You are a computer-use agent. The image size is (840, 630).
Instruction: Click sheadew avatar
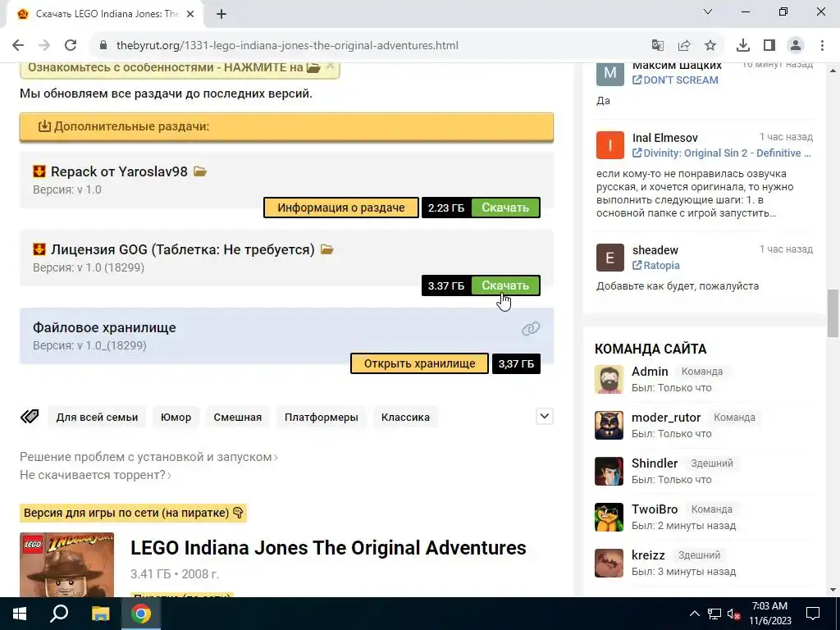pos(610,258)
